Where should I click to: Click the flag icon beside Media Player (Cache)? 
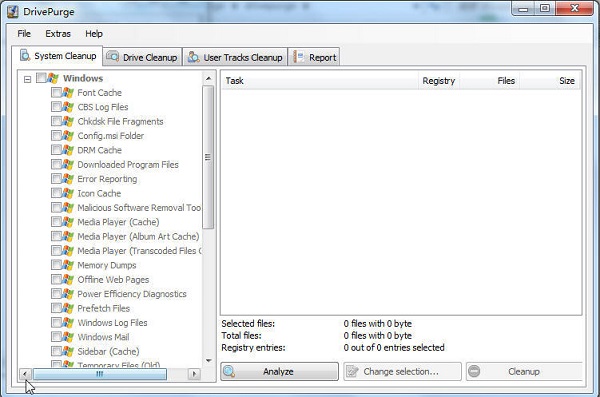click(68, 222)
